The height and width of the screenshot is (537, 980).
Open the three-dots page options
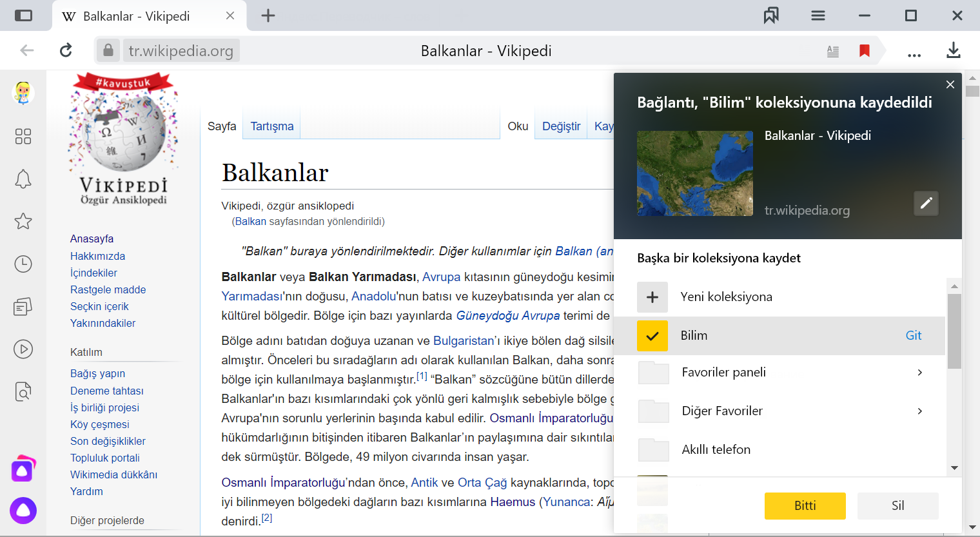click(x=914, y=55)
